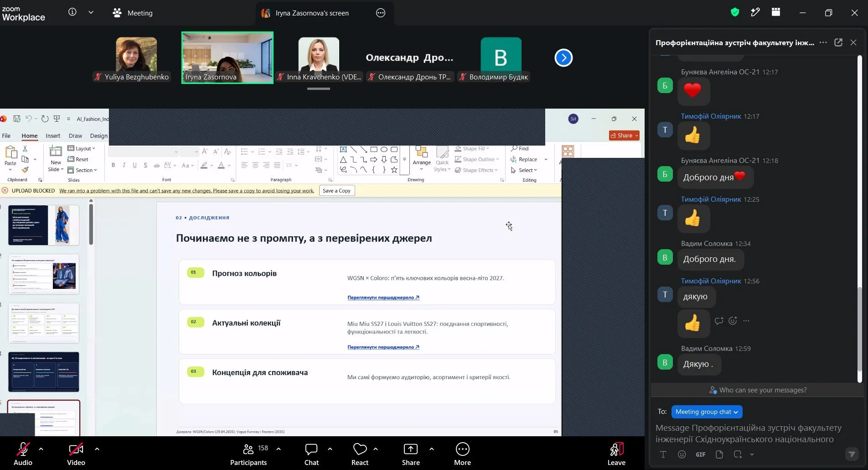Viewport: 868px width, 470px height.
Task: Show next participants with blue arrow
Action: [563, 57]
